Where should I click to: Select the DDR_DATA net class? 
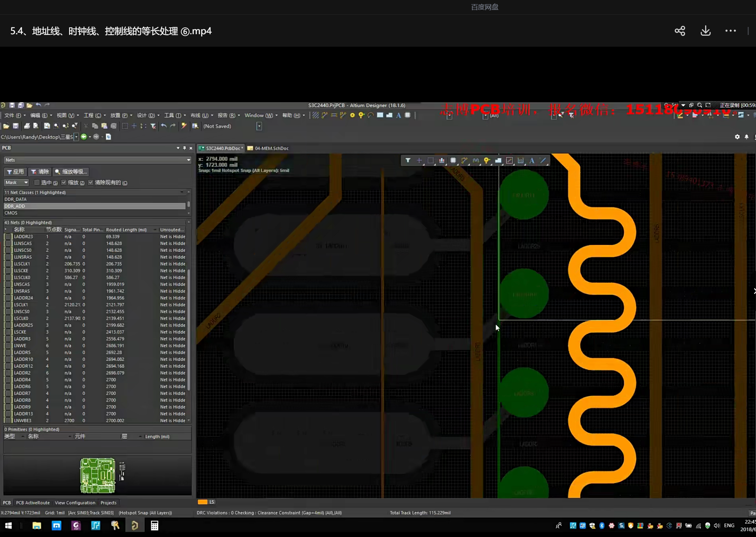tap(95, 199)
